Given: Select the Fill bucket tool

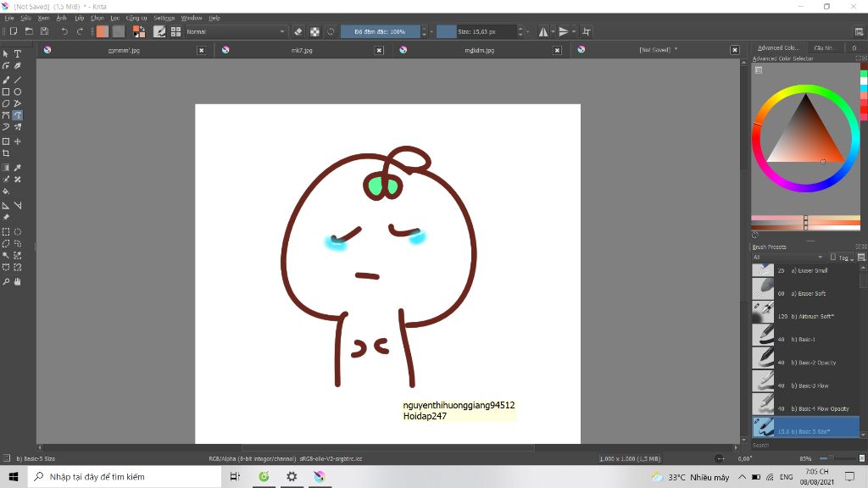Looking at the screenshot, I should [6, 191].
